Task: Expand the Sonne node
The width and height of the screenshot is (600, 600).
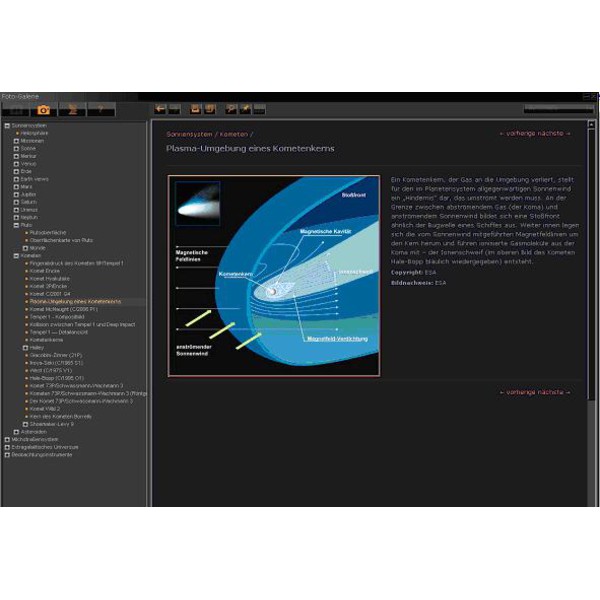Action: (16, 148)
